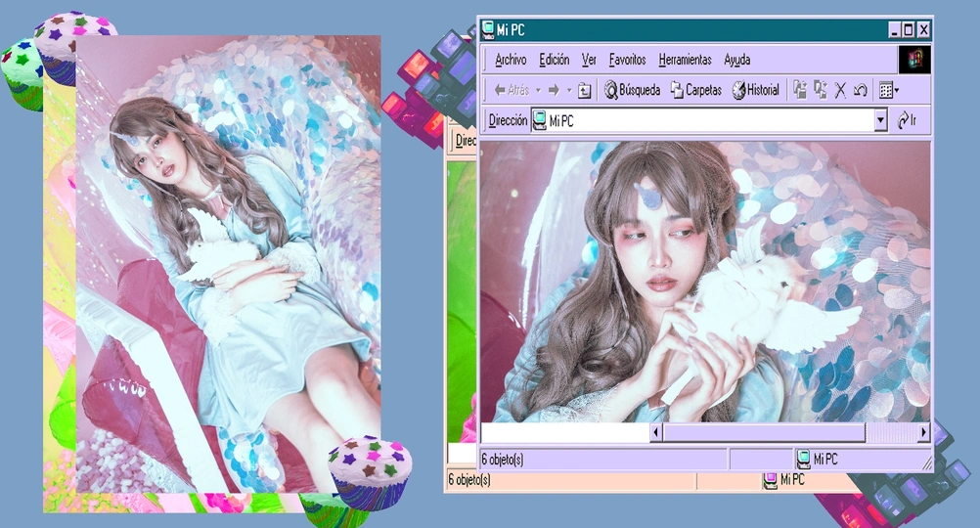Click the Delete X toolbar icon
This screenshot has width=980, height=528.
click(x=840, y=90)
